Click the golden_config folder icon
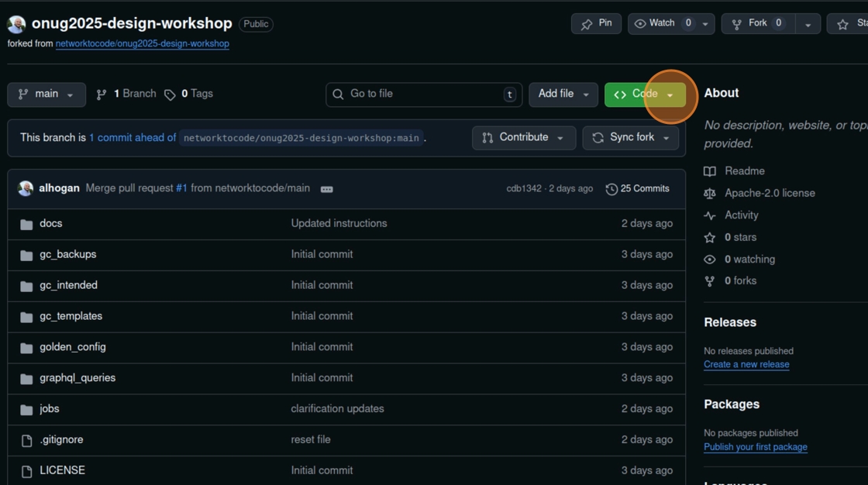This screenshot has height=485, width=868. 26,348
